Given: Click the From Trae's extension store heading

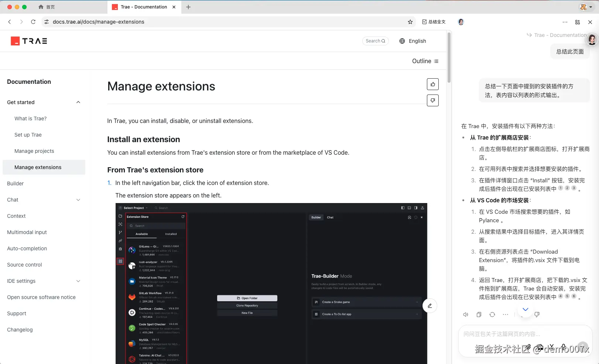Looking at the screenshot, I should point(155,170).
